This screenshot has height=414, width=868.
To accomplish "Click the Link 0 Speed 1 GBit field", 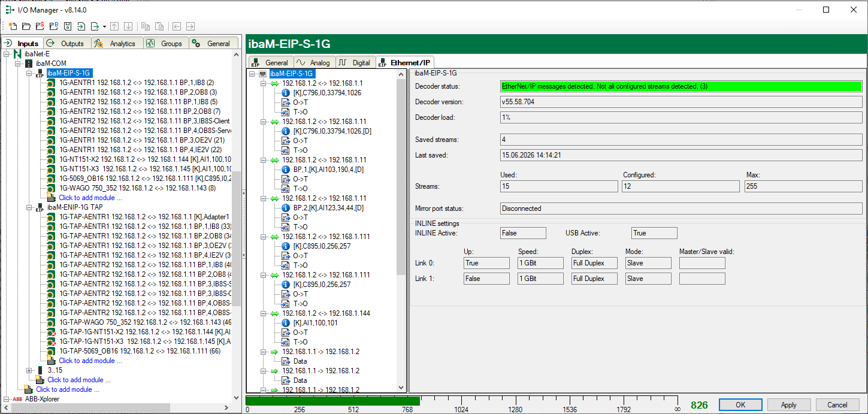I will click(x=540, y=263).
